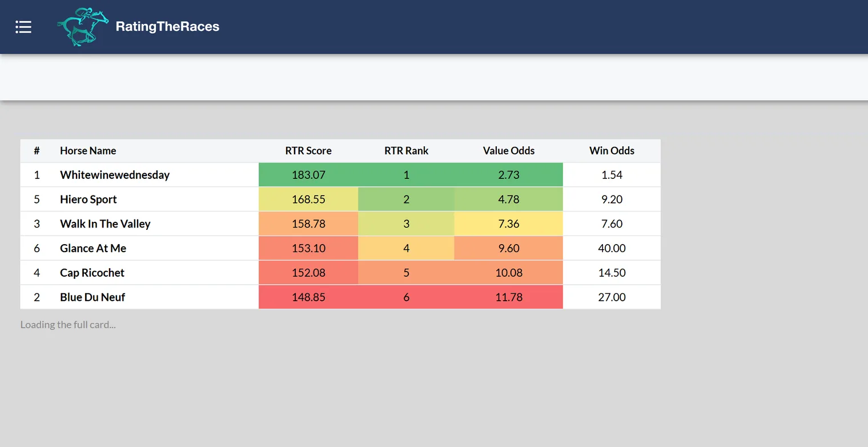The width and height of the screenshot is (868, 447).
Task: Click the racehorse jockey logo
Action: coord(83,27)
